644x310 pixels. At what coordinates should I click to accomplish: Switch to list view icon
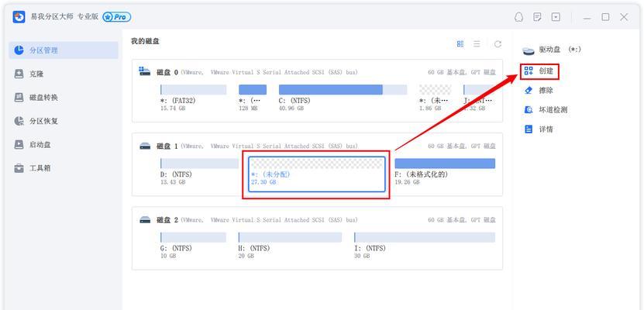[x=477, y=44]
